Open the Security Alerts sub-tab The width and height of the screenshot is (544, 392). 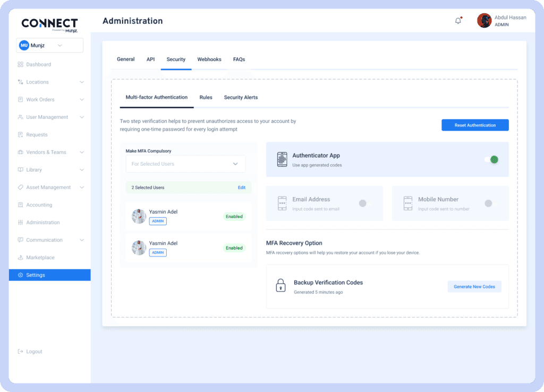point(241,98)
